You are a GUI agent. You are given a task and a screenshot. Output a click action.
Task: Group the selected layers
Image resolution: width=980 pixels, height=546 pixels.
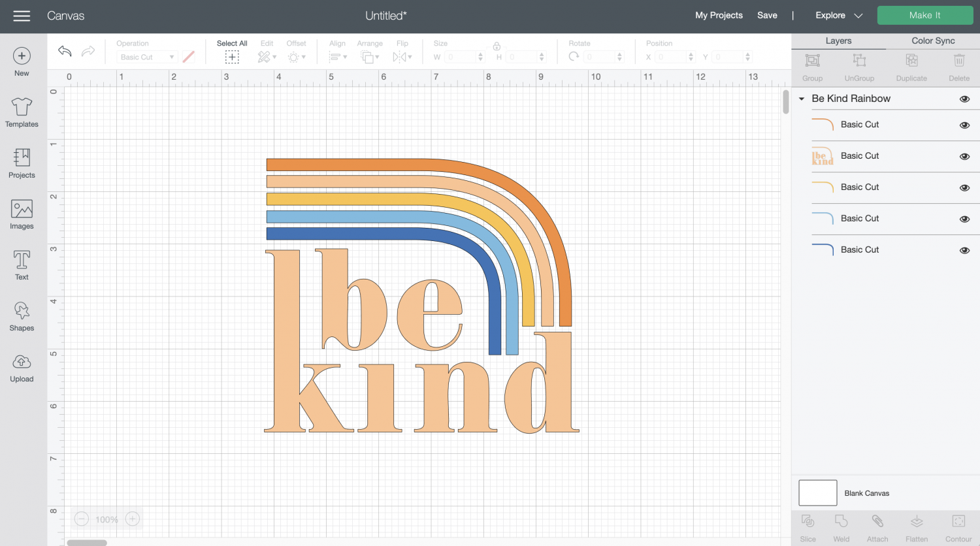click(x=812, y=67)
